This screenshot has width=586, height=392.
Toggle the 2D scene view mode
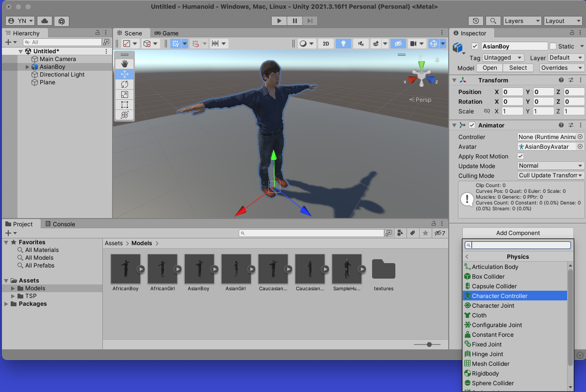326,44
